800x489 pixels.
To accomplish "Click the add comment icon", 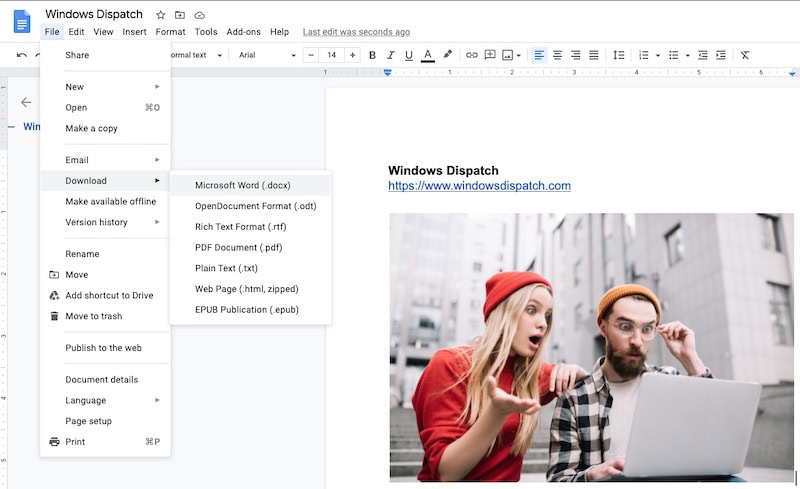I will 490,55.
